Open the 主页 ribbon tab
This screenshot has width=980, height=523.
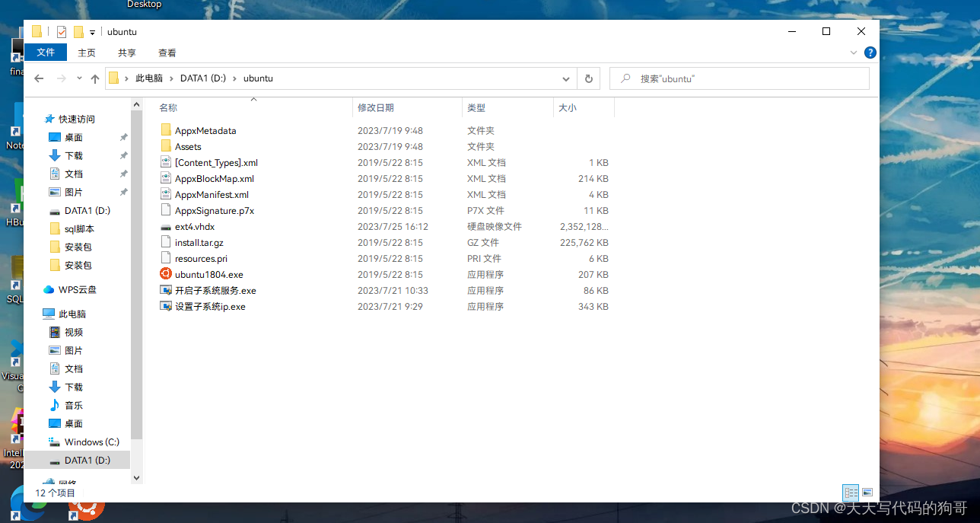[87, 53]
